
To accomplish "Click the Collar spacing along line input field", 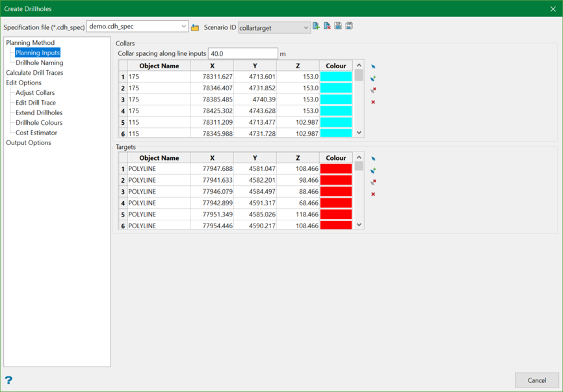I will (242, 54).
